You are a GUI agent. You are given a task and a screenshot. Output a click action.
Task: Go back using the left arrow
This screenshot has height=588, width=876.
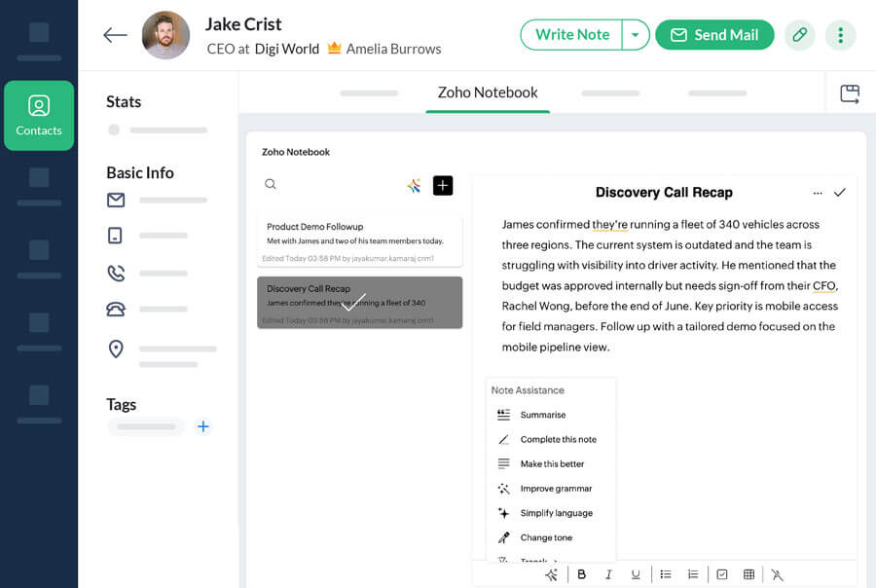pos(115,35)
